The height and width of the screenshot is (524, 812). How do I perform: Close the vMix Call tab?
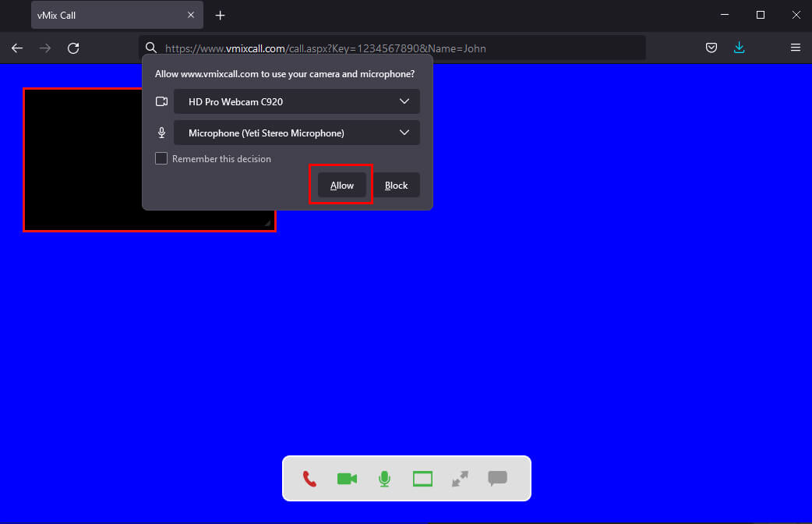click(x=191, y=16)
